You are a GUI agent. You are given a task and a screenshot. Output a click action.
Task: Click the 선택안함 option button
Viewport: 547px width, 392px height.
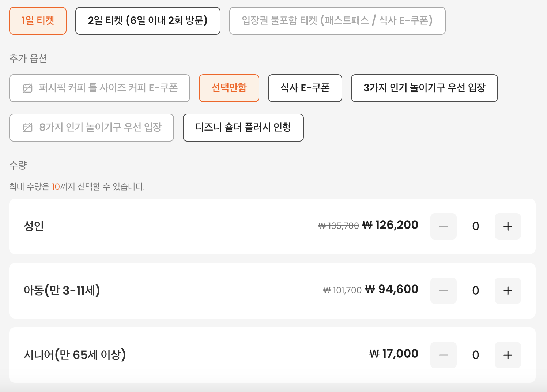pos(229,88)
